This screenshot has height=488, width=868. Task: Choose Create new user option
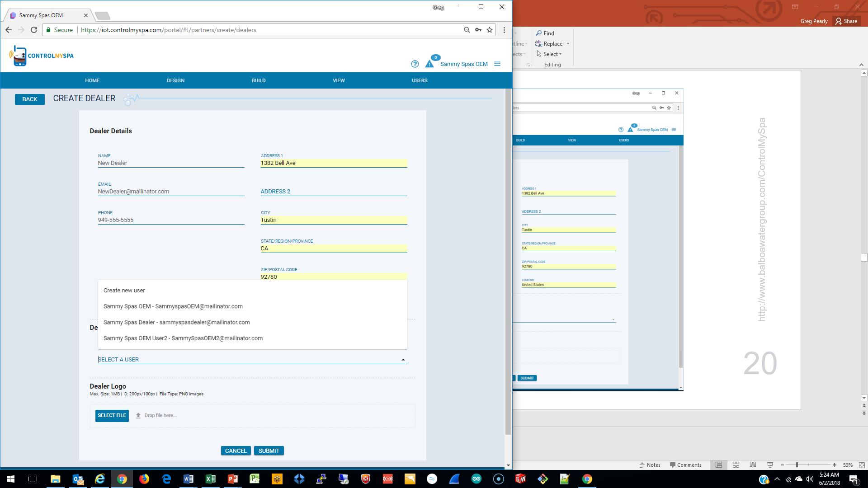click(124, 291)
